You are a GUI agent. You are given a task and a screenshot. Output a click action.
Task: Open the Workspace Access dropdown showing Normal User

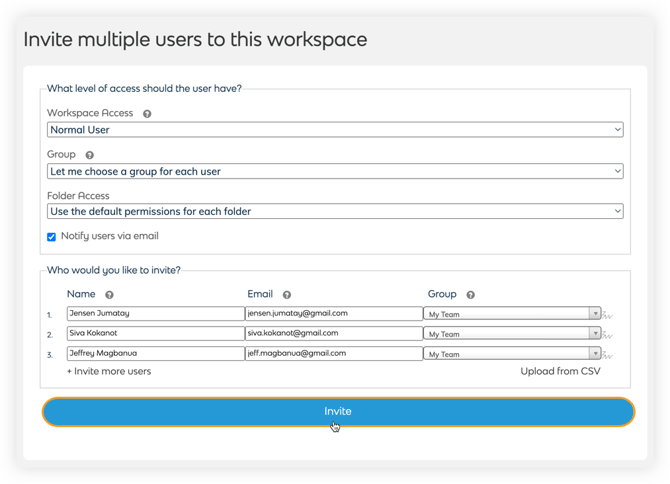pyautogui.click(x=335, y=130)
